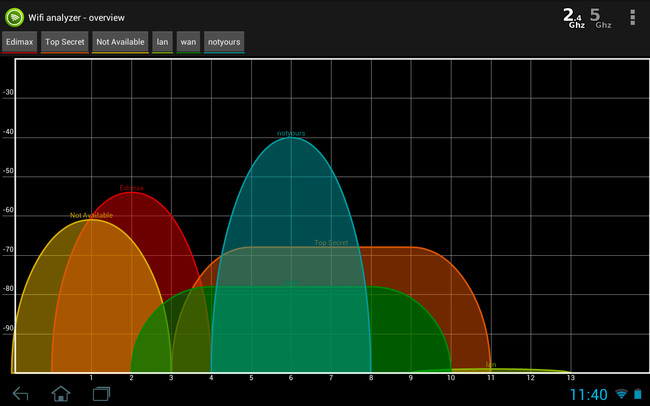650x406 pixels.
Task: Select the Top Secret graph label
Action: [331, 243]
